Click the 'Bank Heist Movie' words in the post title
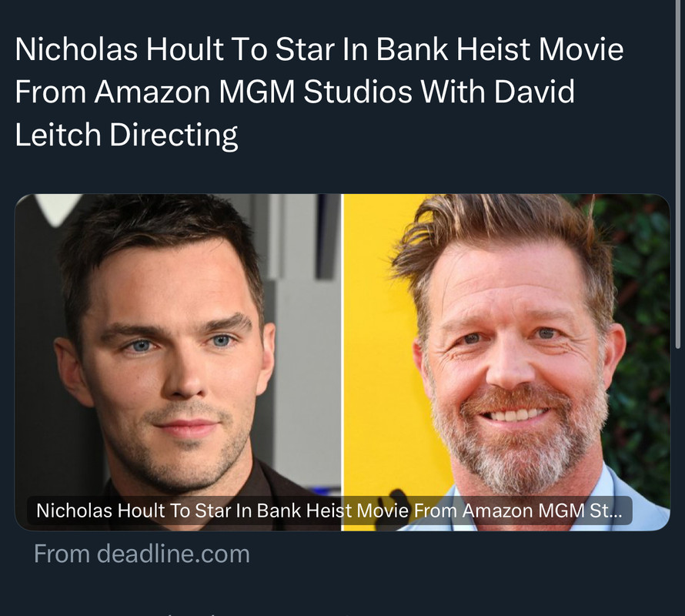Screen dimensions: 685x616 click(500, 49)
